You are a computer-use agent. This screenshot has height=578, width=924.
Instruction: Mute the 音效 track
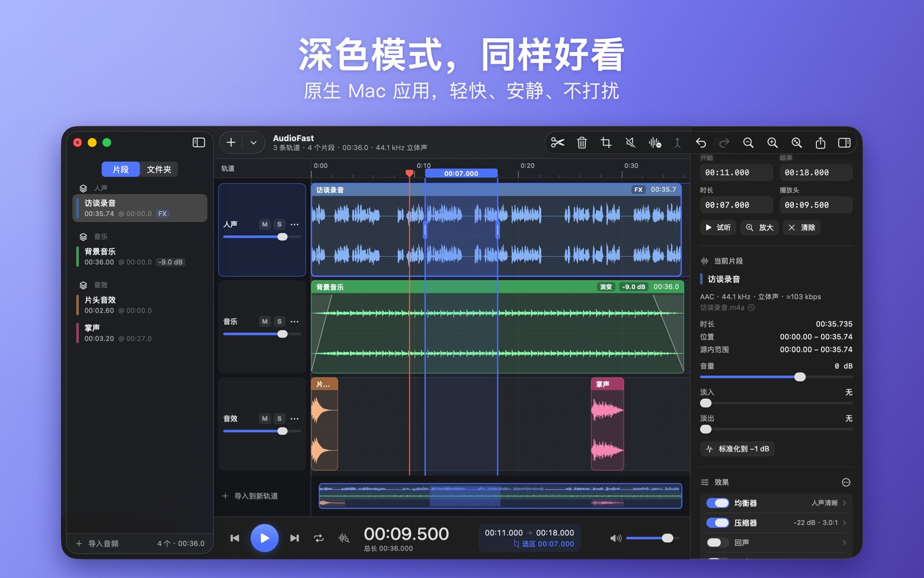coord(264,418)
